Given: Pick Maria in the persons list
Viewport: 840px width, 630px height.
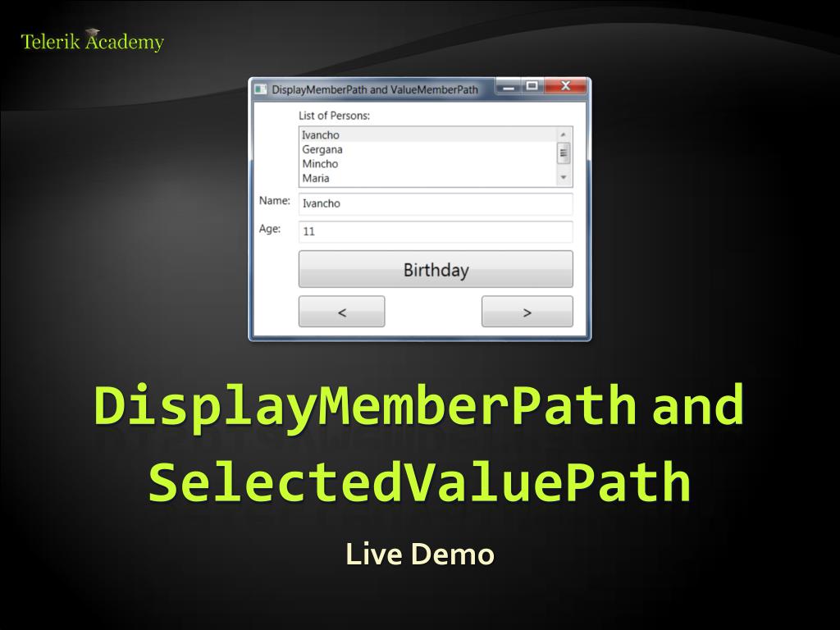Looking at the screenshot, I should [x=428, y=178].
